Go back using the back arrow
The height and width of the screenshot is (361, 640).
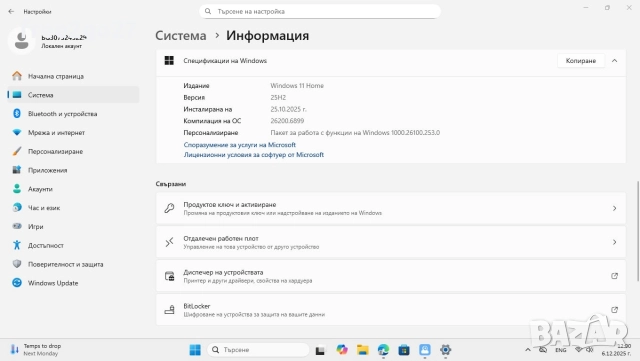pos(11,11)
